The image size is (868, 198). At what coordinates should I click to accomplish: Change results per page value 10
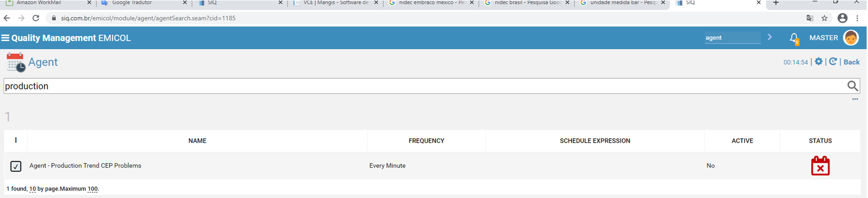(x=32, y=189)
